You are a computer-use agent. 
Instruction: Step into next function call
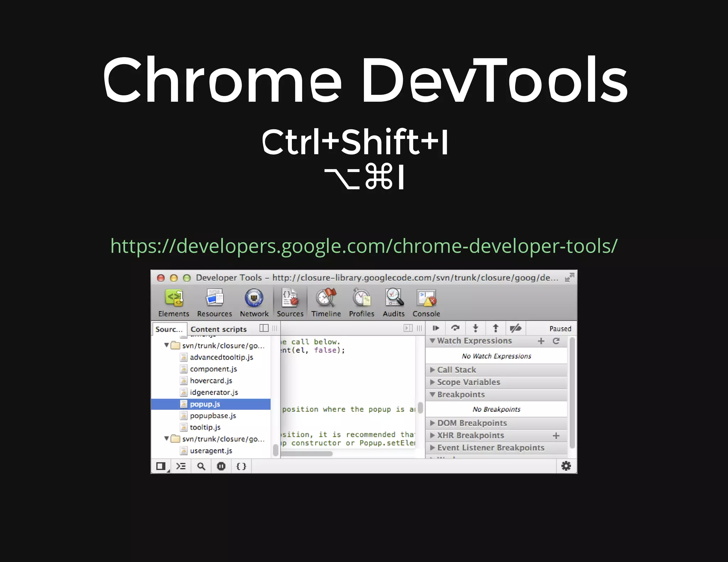pyautogui.click(x=476, y=328)
